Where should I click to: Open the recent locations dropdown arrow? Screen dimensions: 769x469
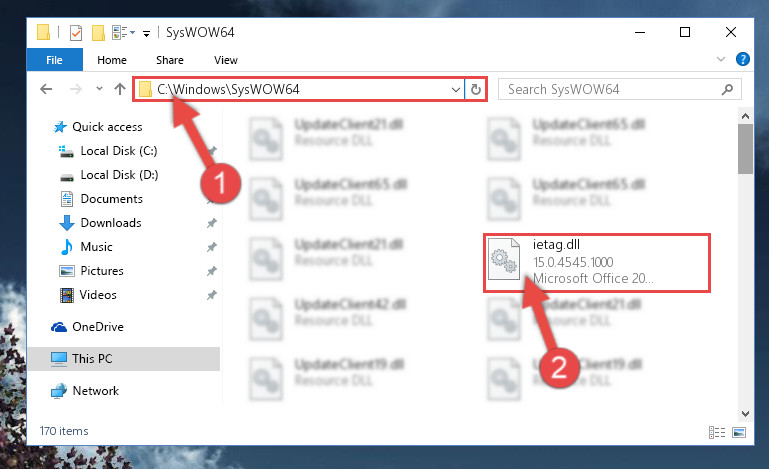[100, 89]
